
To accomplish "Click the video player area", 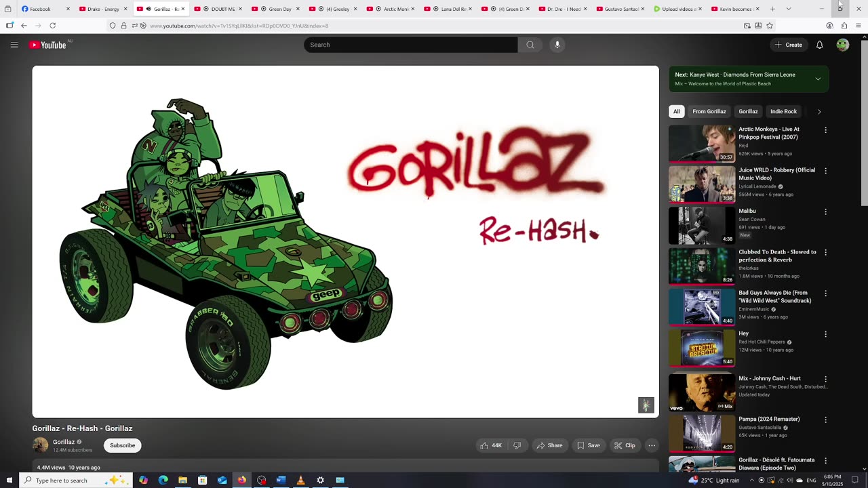I will 345,241.
